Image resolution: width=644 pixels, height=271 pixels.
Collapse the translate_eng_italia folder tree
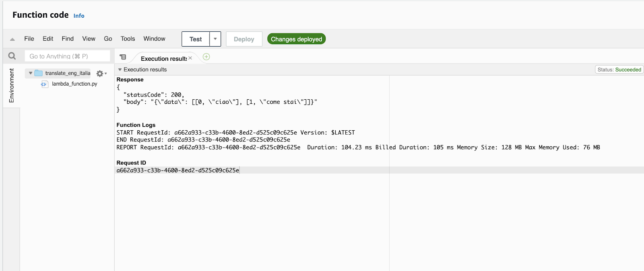pyautogui.click(x=31, y=73)
